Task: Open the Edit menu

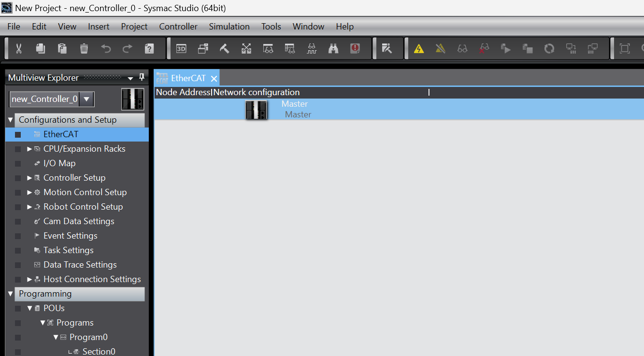Action: click(x=39, y=27)
